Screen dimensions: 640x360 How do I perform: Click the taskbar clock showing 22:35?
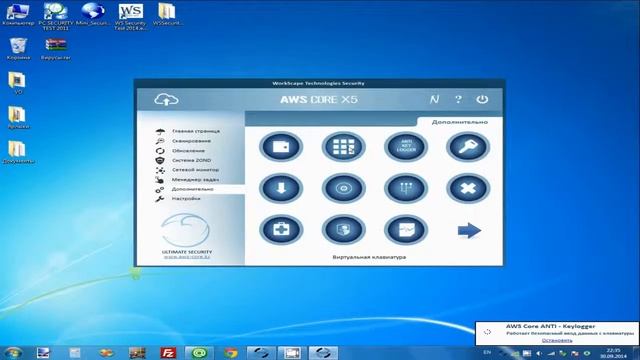(x=613, y=353)
